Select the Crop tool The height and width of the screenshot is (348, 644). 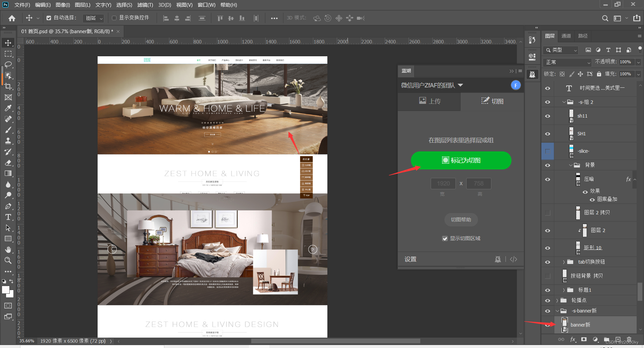[x=8, y=86]
